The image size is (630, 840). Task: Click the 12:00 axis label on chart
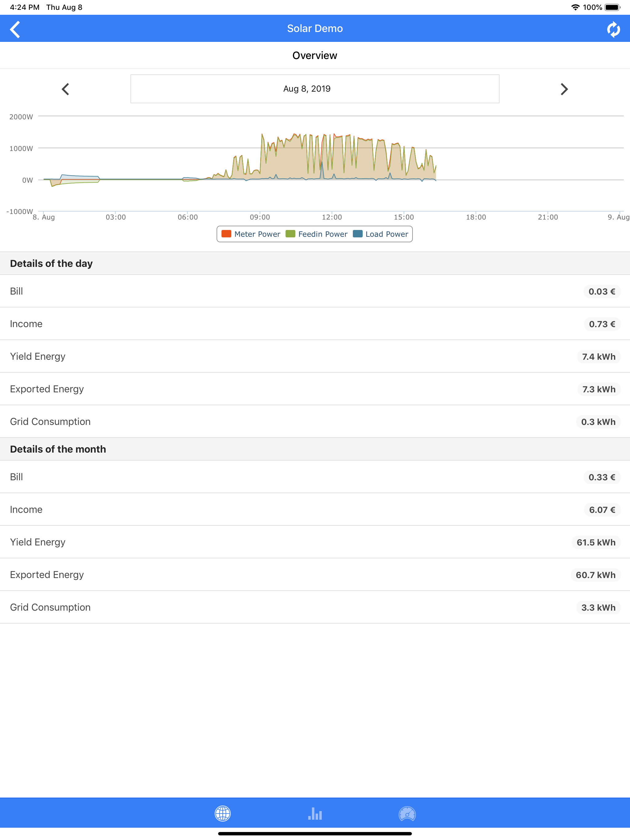tap(332, 217)
